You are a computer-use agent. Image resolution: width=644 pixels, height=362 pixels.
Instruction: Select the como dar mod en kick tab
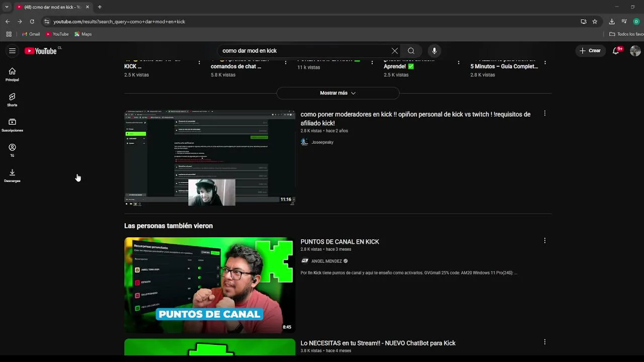tap(52, 7)
